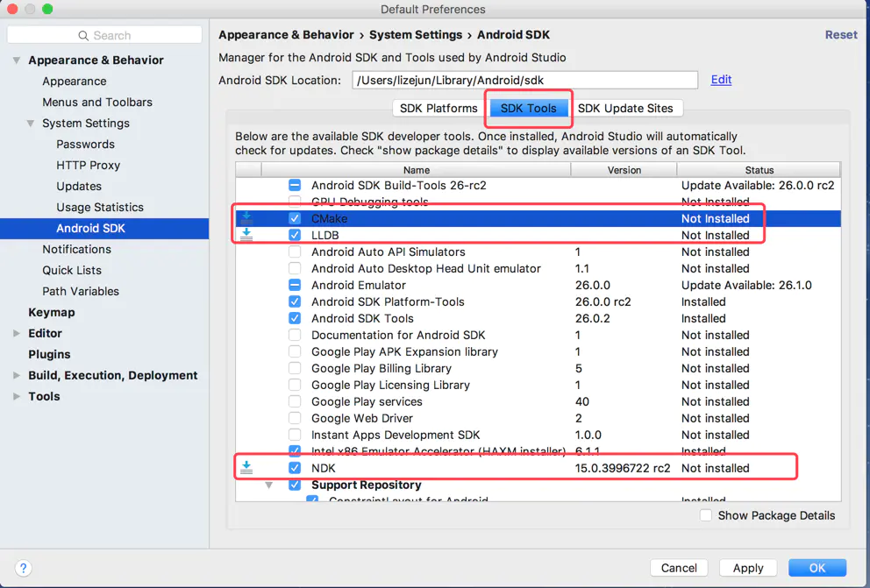Uncheck the NDK checkbox

295,468
